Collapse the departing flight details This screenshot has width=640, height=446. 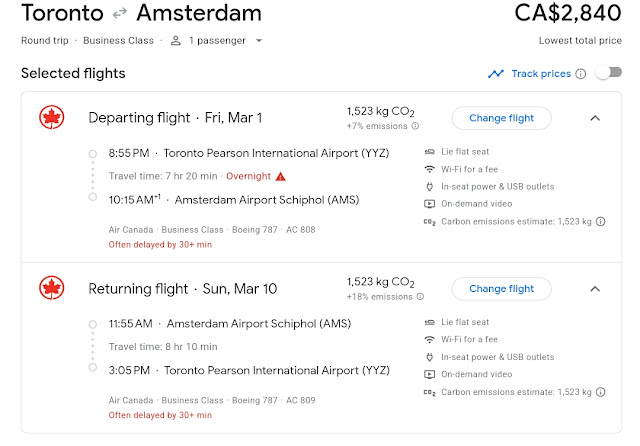595,118
